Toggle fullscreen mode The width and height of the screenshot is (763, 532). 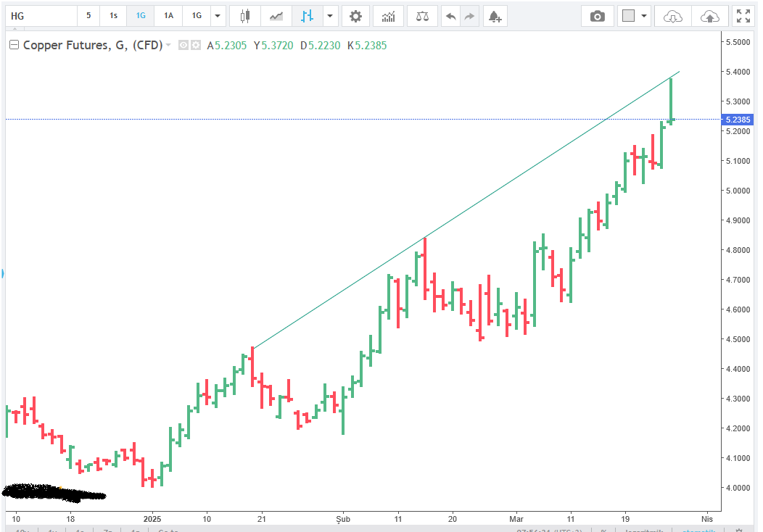743,16
